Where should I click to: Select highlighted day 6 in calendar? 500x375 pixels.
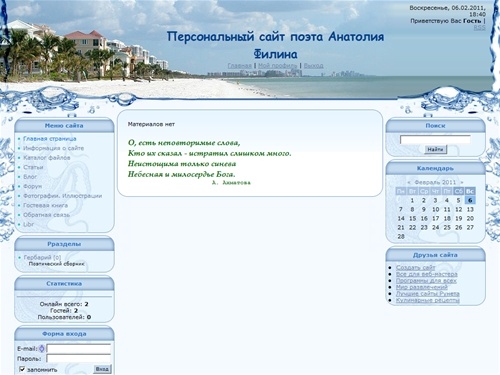(470, 200)
